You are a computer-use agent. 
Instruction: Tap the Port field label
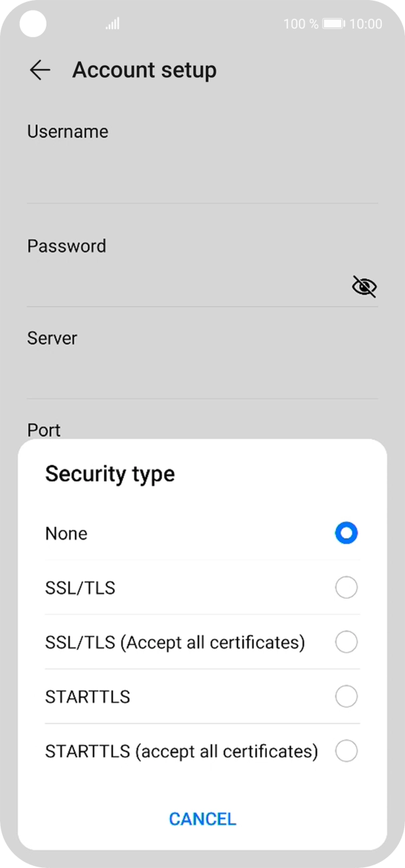[44, 430]
